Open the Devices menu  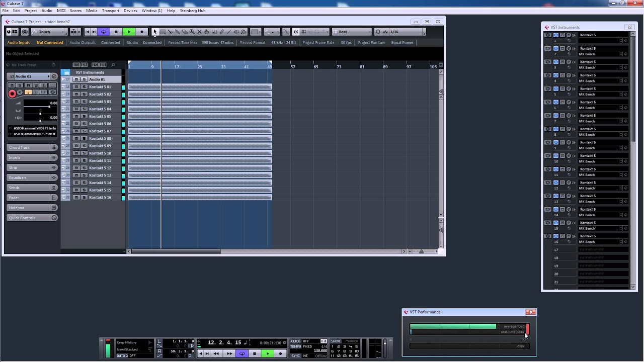(x=130, y=11)
